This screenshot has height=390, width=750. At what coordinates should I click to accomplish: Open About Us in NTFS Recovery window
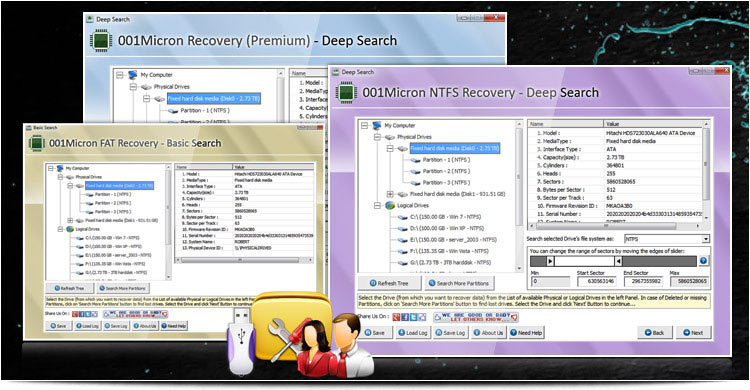488,333
